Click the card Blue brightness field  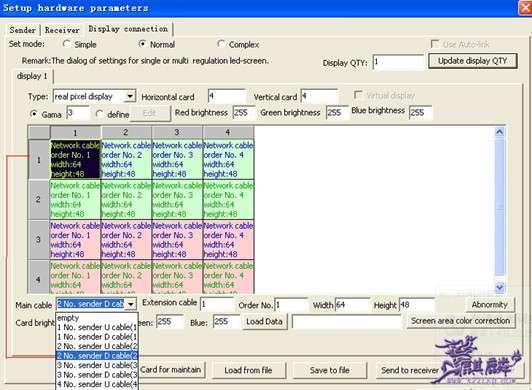pyautogui.click(x=226, y=321)
